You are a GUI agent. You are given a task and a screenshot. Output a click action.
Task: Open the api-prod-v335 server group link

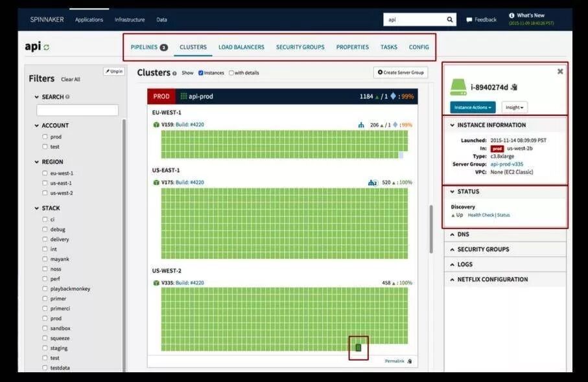pos(506,164)
